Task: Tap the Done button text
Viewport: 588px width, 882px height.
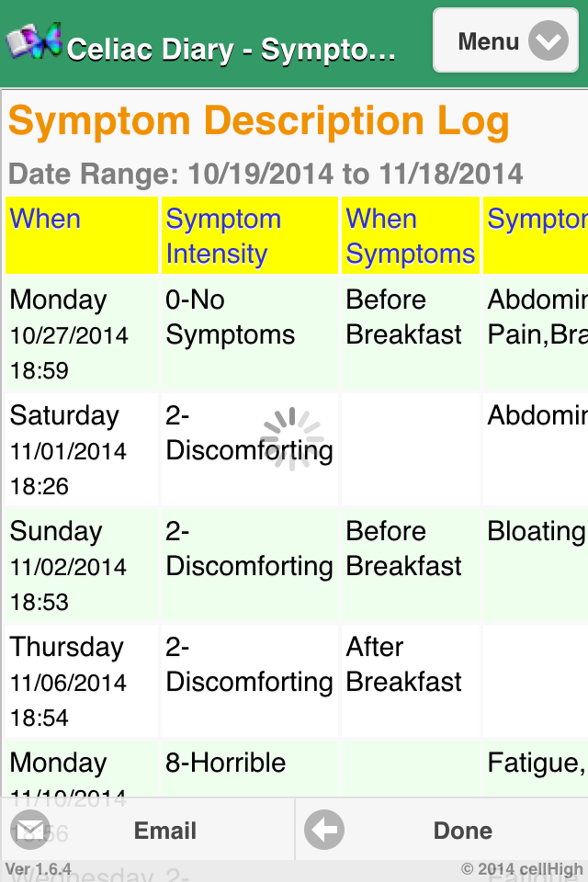Action: 462,831
